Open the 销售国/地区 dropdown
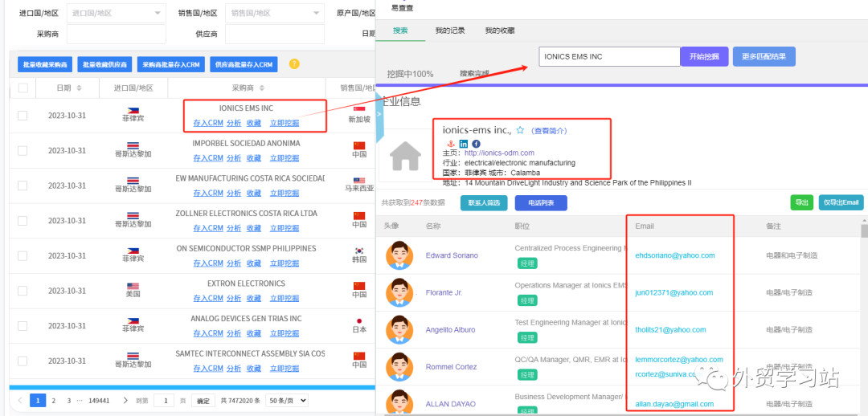 pos(275,13)
